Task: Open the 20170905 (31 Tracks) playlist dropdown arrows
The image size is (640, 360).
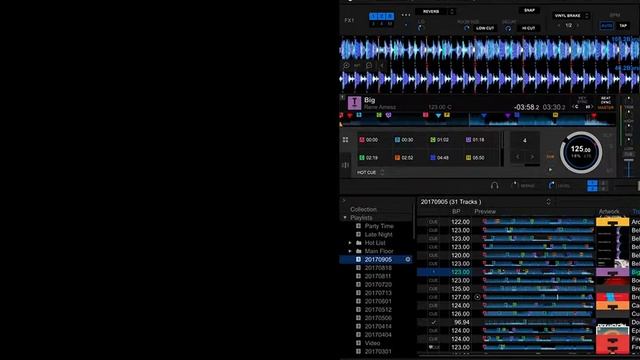Action: point(548,202)
